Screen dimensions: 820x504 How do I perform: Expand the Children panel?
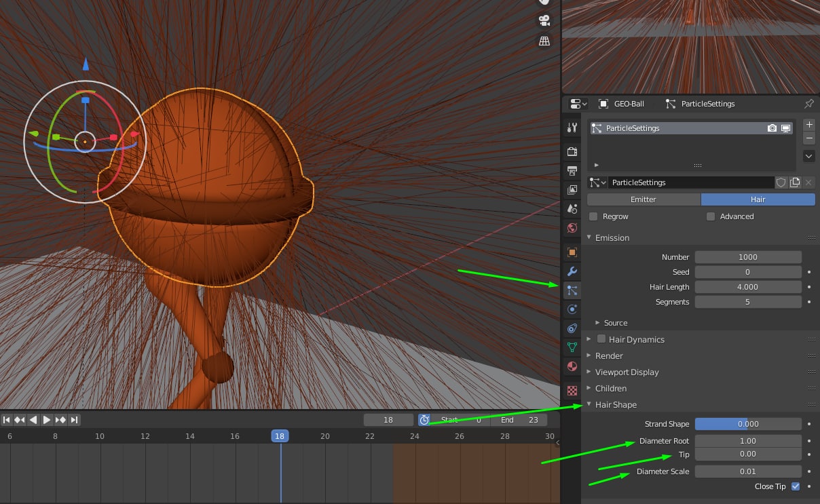pos(589,388)
